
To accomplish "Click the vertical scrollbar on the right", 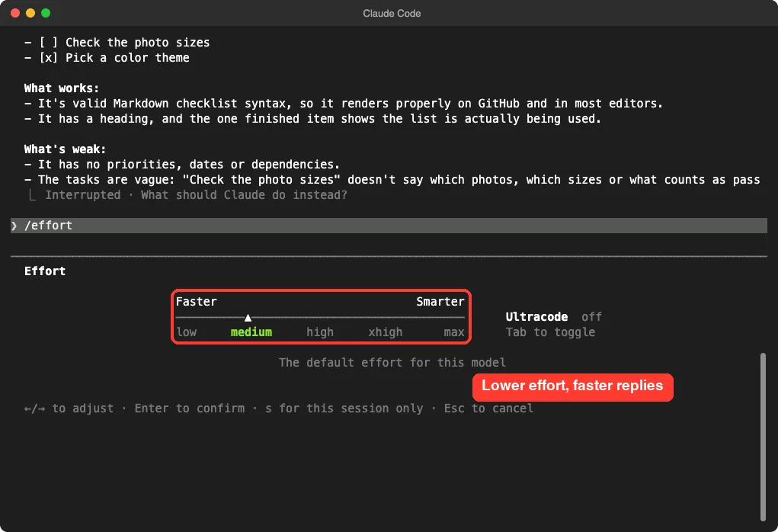I will tap(763, 437).
